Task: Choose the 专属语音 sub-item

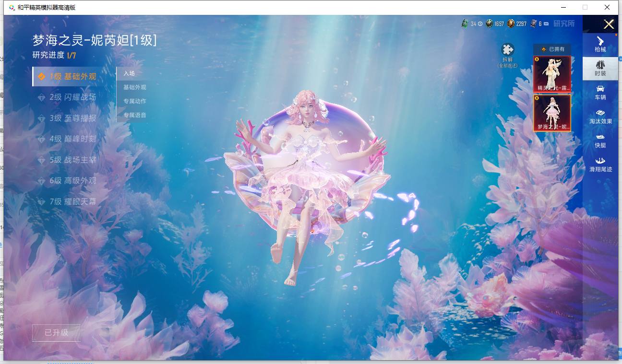Action: tap(134, 115)
